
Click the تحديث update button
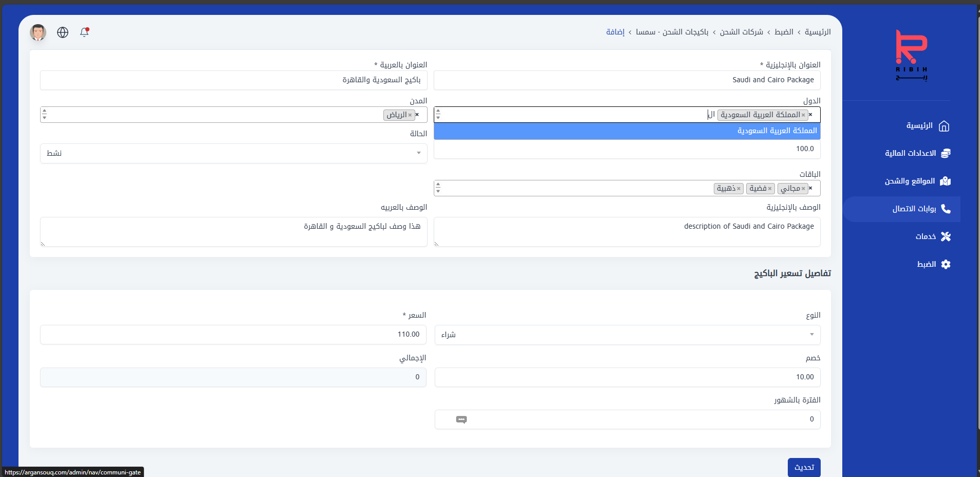pos(804,467)
